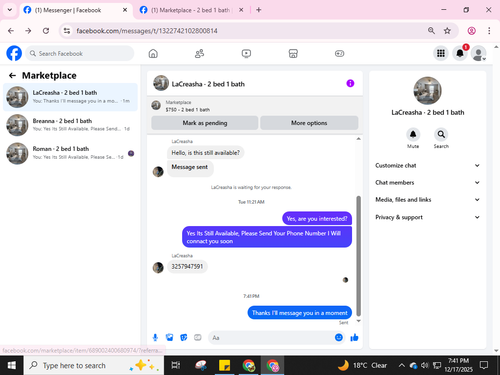The width and height of the screenshot is (500, 375).
Task: Reload the current page
Action: (x=46, y=31)
